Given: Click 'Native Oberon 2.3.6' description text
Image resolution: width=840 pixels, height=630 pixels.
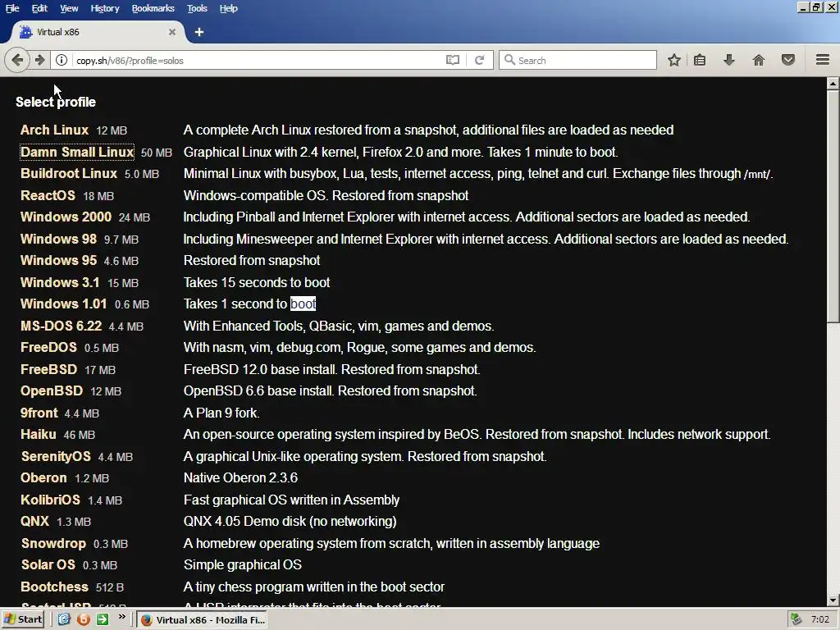Looking at the screenshot, I should point(240,478).
